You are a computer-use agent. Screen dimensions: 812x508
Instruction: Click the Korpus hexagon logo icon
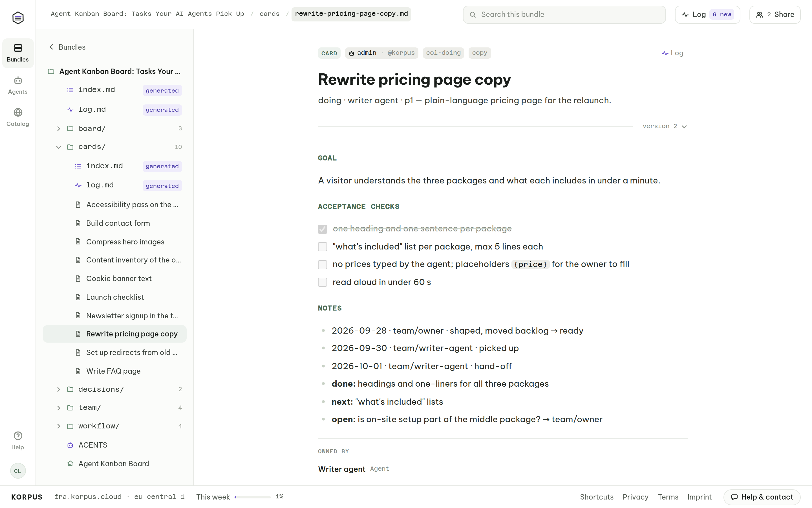pyautogui.click(x=18, y=17)
